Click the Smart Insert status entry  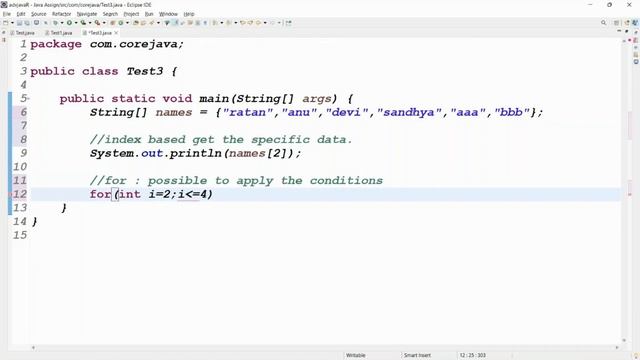[x=417, y=355]
